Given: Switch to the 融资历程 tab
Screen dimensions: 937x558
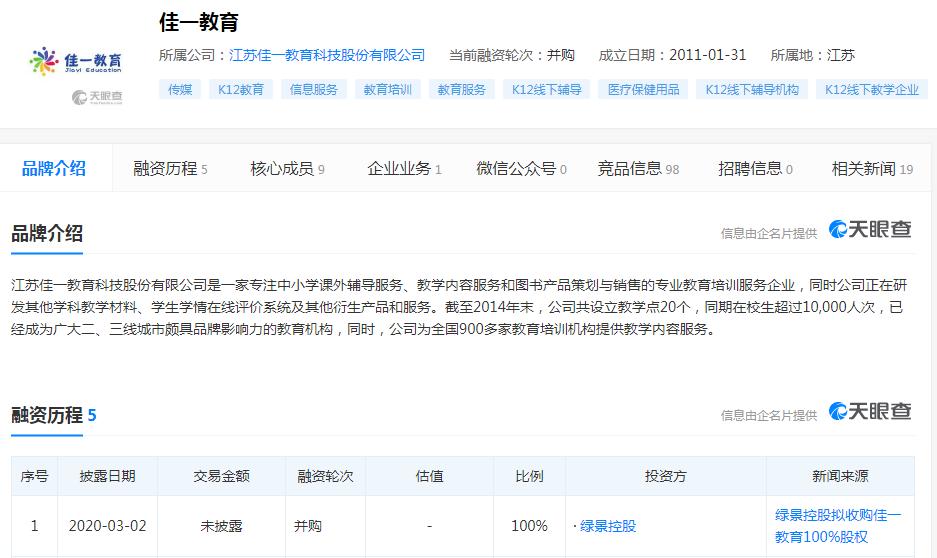Looking at the screenshot, I should coord(170,169).
